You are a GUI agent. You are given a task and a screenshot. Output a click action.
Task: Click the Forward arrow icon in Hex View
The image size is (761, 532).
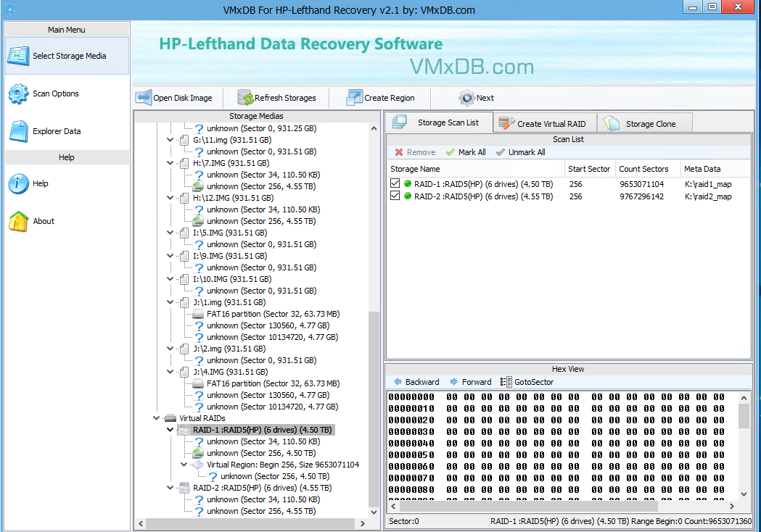pyautogui.click(x=454, y=382)
